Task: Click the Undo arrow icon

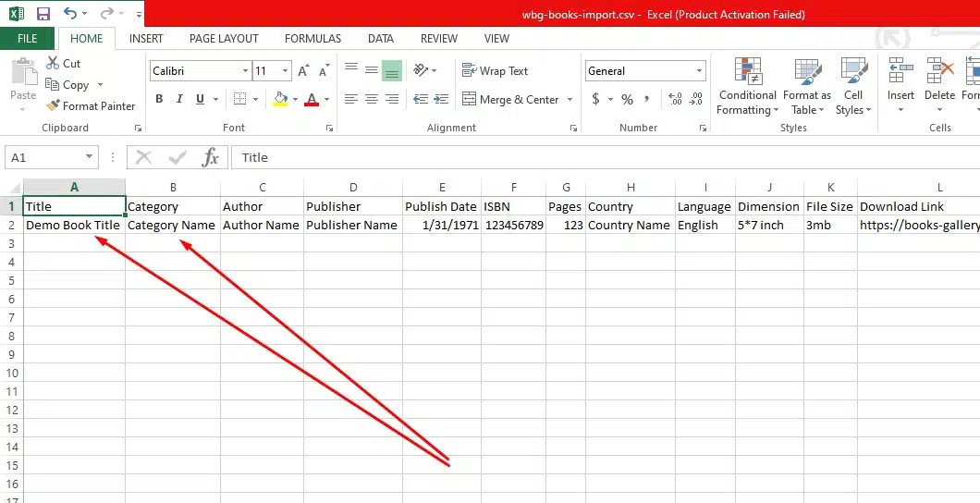Action: click(70, 14)
